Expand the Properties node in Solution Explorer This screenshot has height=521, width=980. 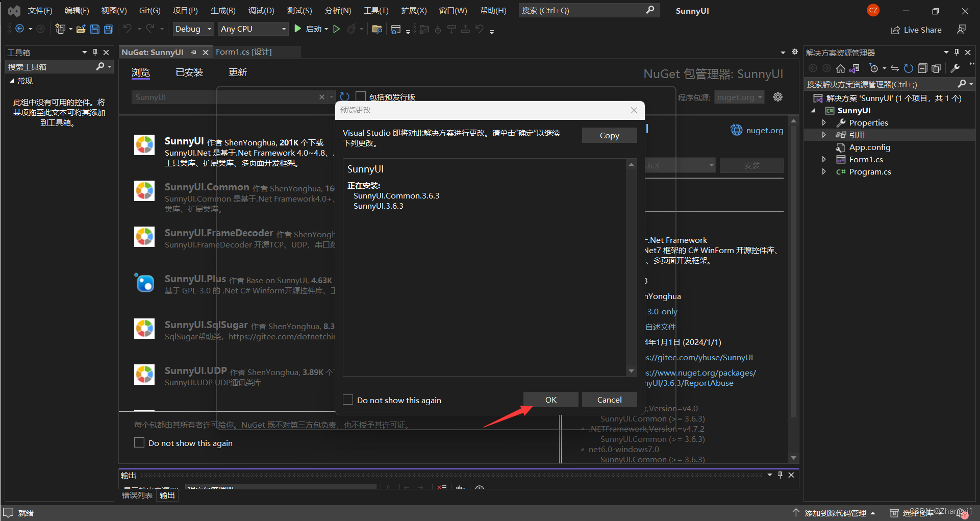pos(824,122)
